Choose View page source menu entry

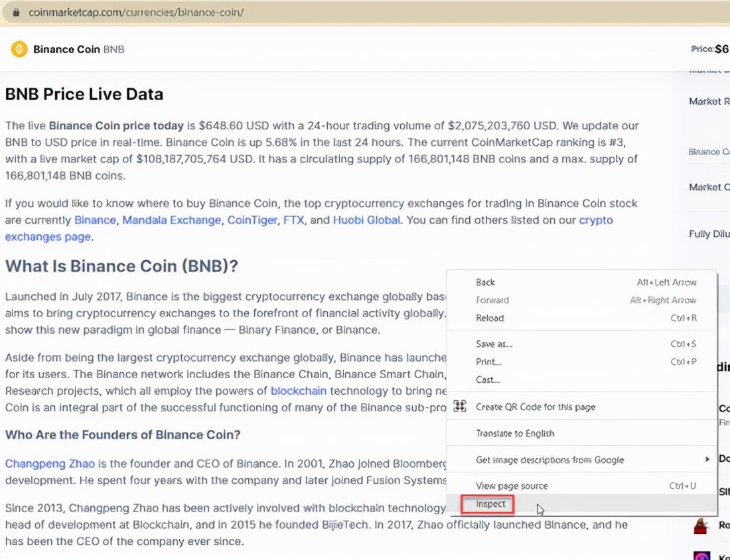[581, 486]
